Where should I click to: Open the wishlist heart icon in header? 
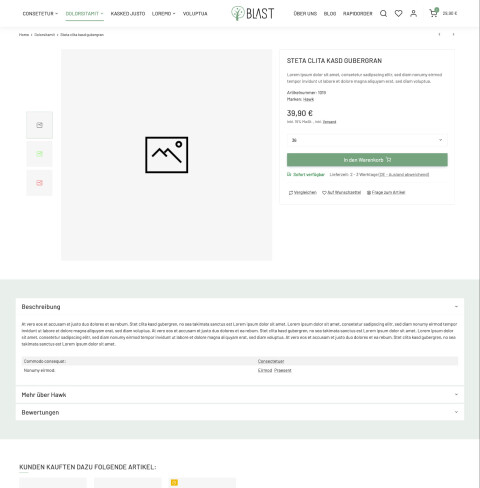click(x=398, y=14)
